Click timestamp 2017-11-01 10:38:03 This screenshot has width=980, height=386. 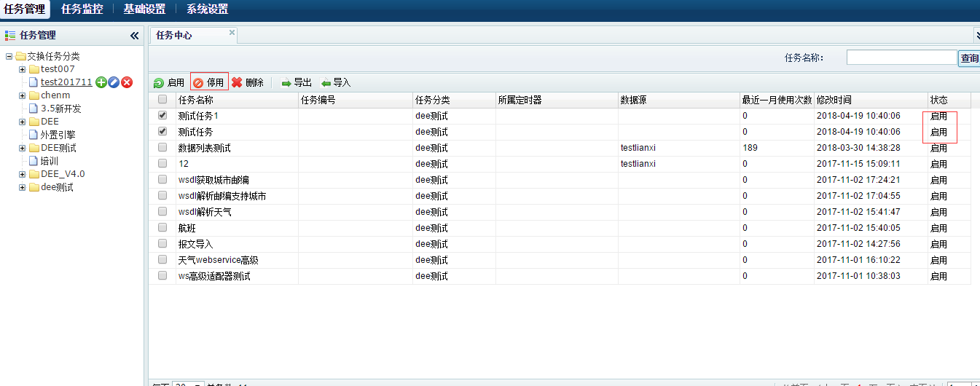pos(858,276)
